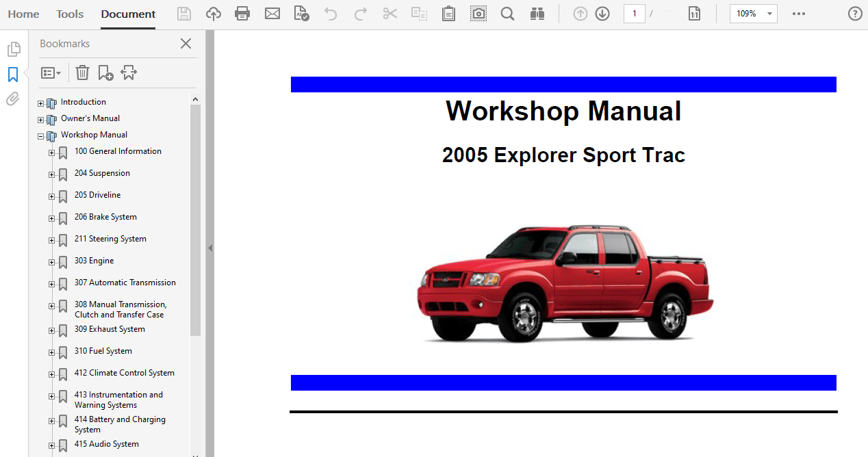Open the 206 Brake System bookmark
The height and width of the screenshot is (457, 868).
[x=105, y=217]
